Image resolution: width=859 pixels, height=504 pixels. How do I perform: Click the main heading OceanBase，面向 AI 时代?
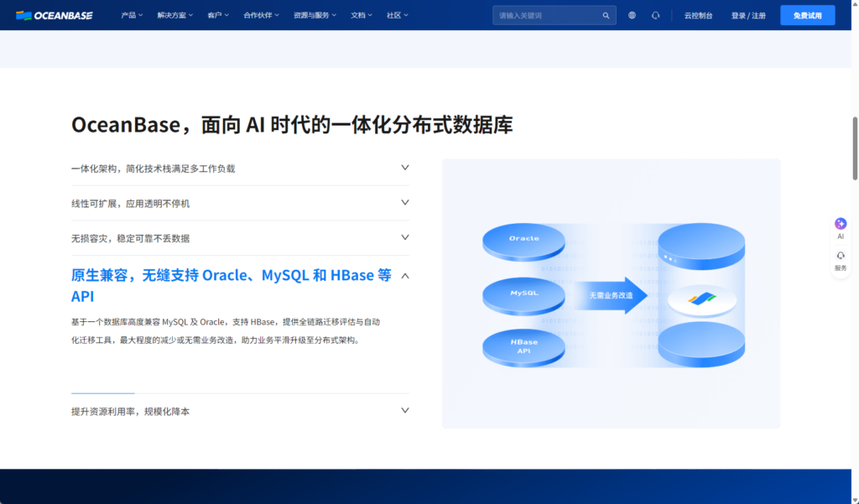pyautogui.click(x=292, y=125)
